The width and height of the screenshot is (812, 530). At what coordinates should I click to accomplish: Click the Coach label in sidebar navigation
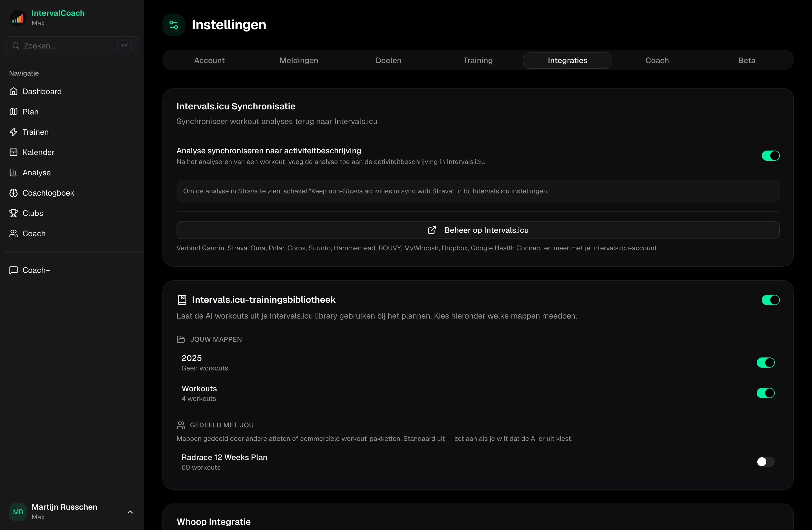[x=34, y=233]
